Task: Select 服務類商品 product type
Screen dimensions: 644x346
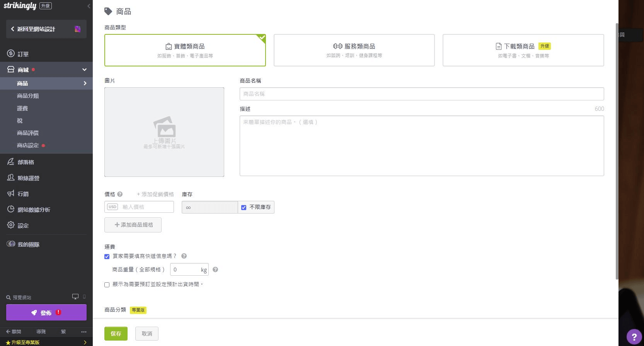Action: tap(354, 50)
